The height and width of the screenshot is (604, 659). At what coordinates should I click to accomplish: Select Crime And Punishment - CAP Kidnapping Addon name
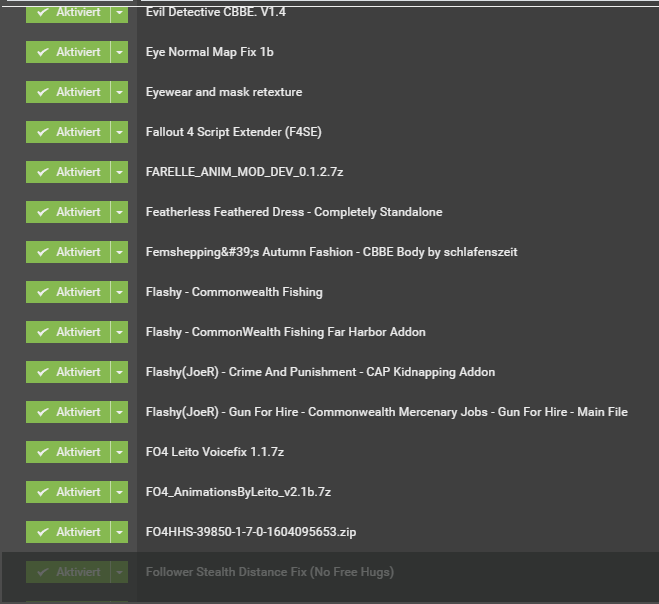click(x=320, y=372)
